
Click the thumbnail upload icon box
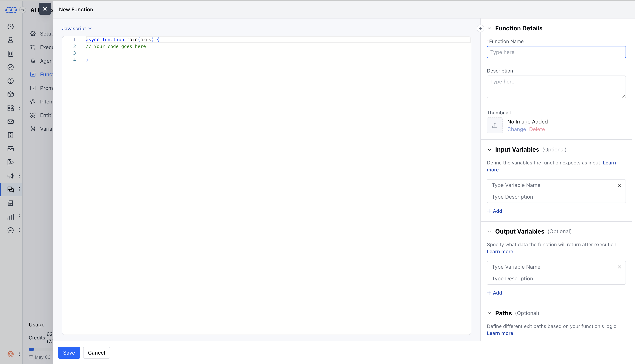pos(495,125)
